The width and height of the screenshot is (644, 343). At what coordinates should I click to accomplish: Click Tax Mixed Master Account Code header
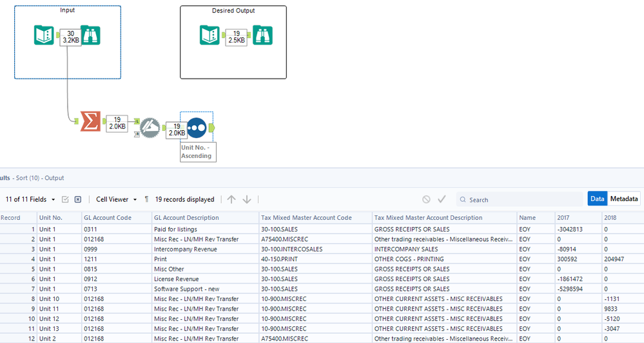pos(315,218)
